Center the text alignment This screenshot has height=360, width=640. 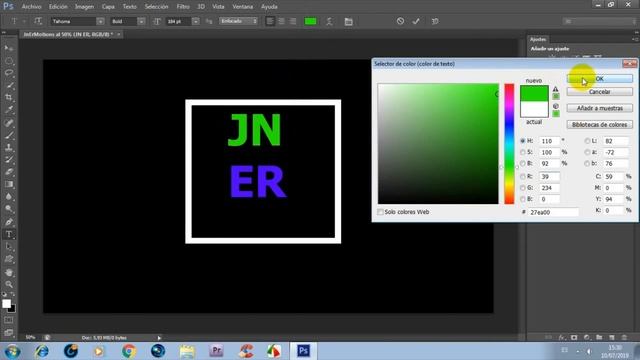point(281,21)
